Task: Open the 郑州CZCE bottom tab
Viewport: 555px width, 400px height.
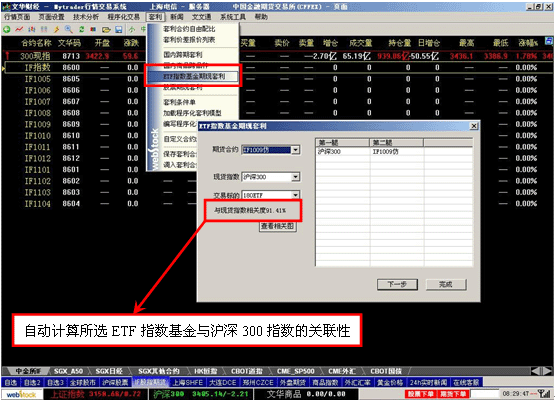Action: click(x=258, y=382)
